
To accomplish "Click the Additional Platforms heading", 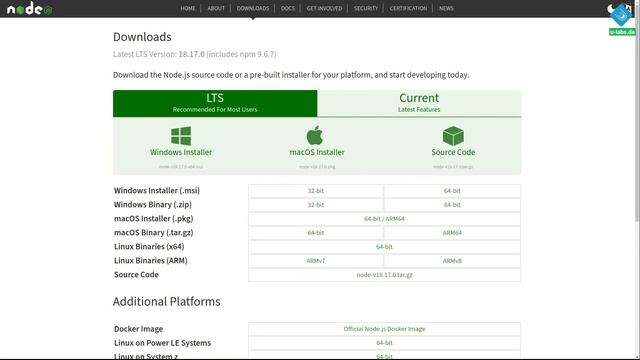I will click(167, 302).
